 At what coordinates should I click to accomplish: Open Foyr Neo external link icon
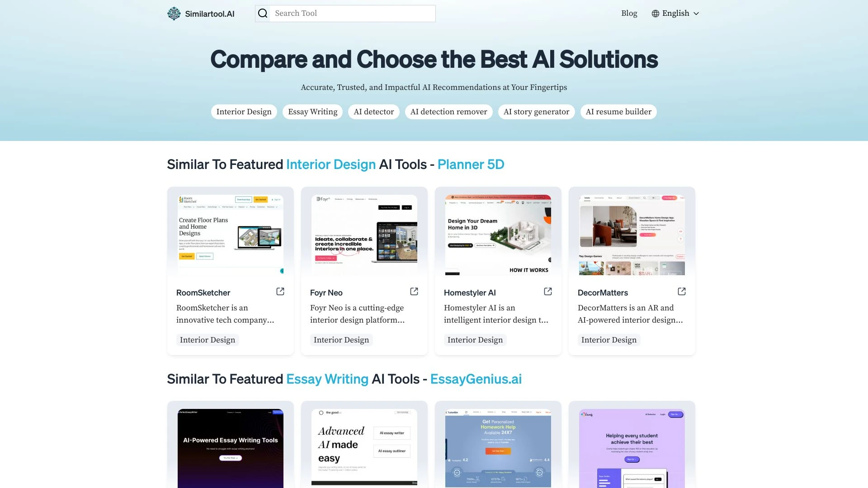click(414, 291)
